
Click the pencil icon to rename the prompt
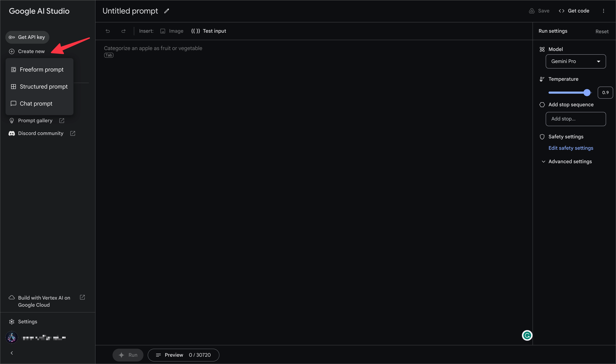point(167,11)
